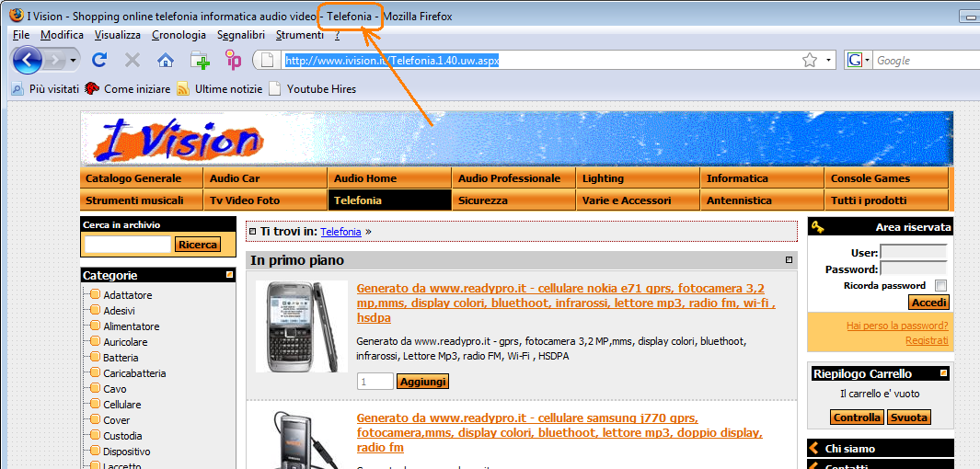This screenshot has height=469, width=980.
Task: Open the address bar history dropdown
Action: [x=829, y=61]
